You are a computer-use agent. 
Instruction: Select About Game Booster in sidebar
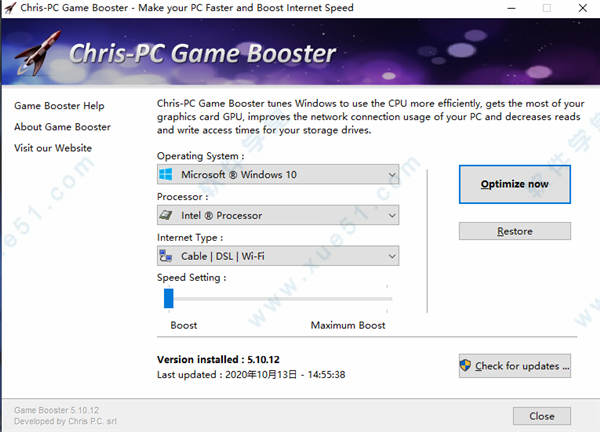(62, 127)
